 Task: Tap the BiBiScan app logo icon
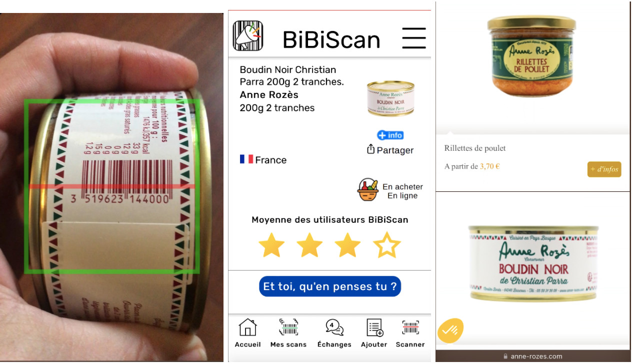click(x=248, y=36)
